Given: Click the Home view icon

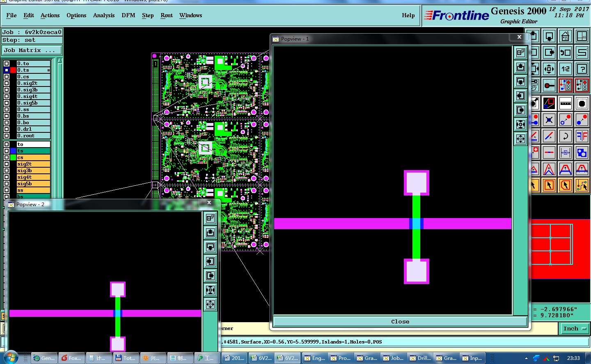Looking at the screenshot, I should click(x=566, y=36).
